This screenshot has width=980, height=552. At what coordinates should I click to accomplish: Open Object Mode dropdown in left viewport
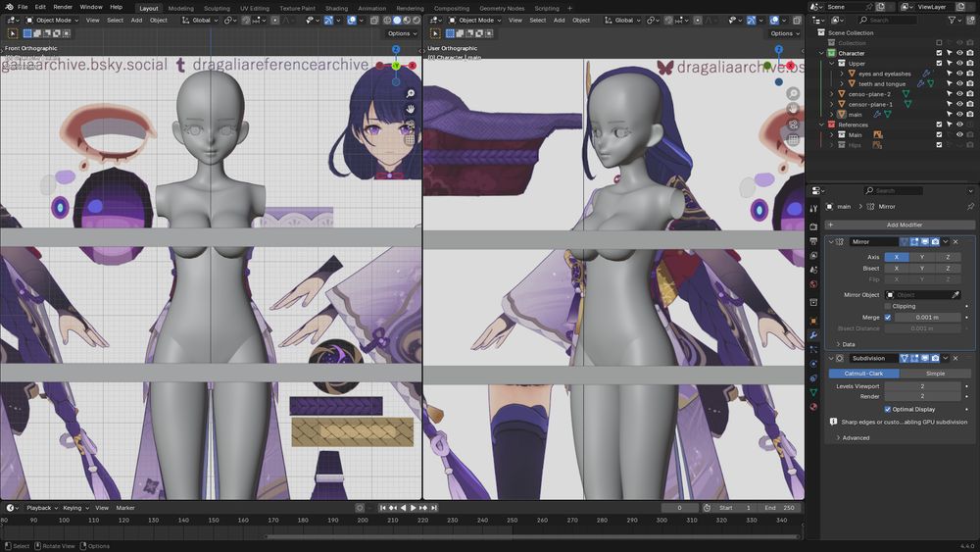53,20
